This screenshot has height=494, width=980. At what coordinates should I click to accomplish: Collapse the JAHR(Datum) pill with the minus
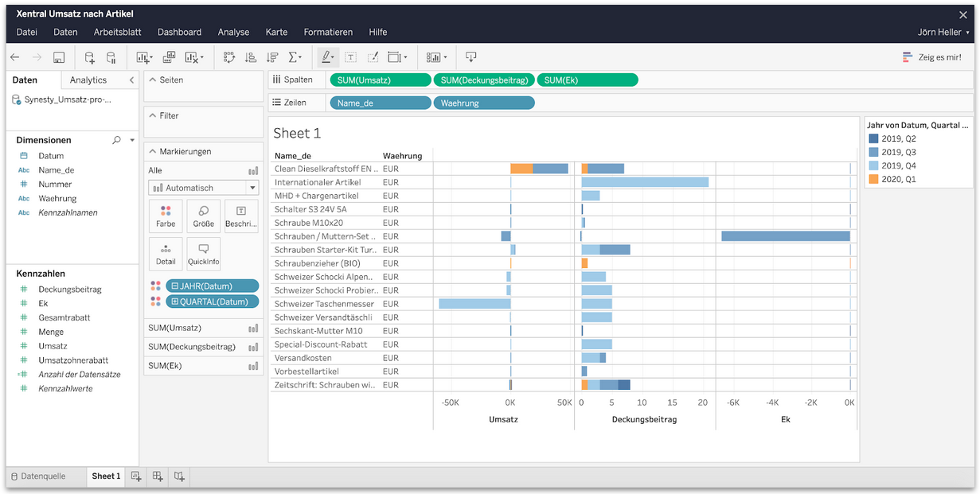[x=175, y=286]
